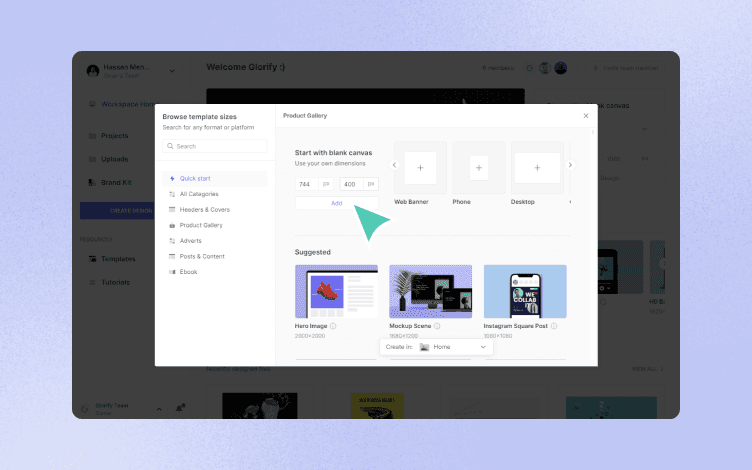The image size is (752, 470).
Task: Click the Templates icon in sidebar
Action: (x=92, y=259)
